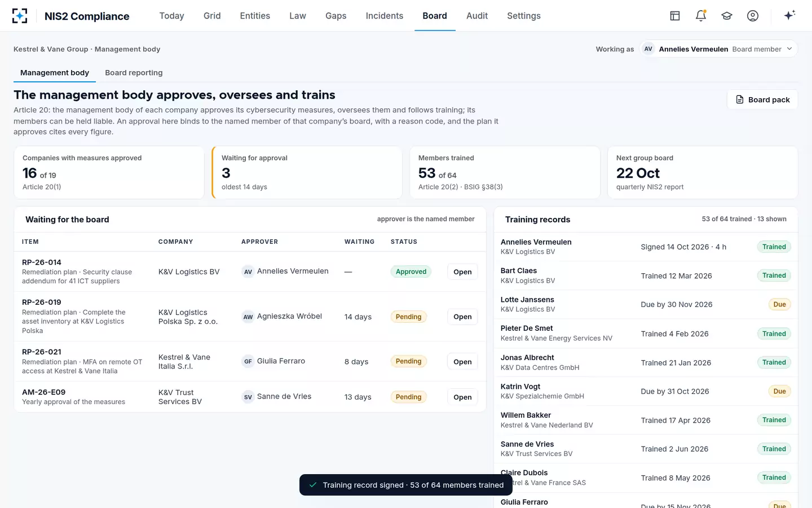Switch to the Board reporting tab
Viewport: 812px width, 508px height.
point(134,73)
